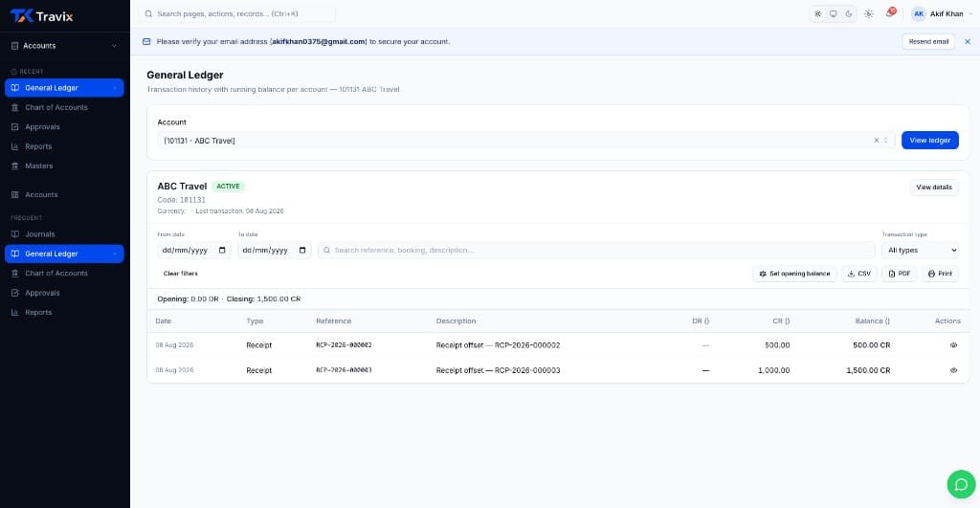
Task: Export ledger as PDF
Action: [899, 274]
